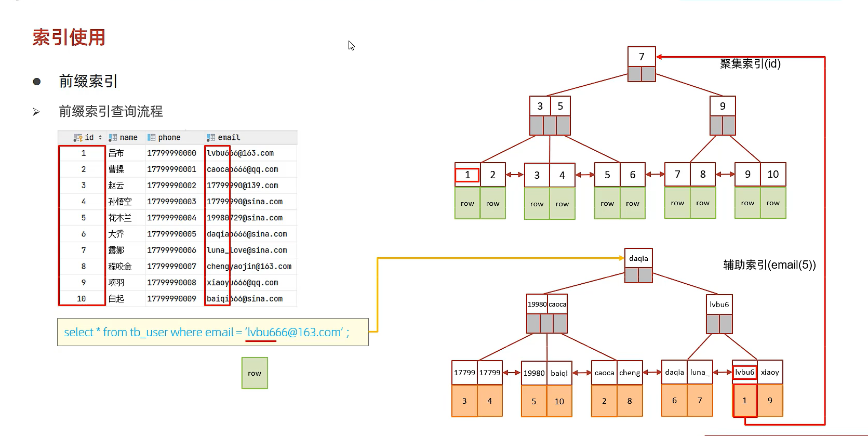The width and height of the screenshot is (868, 436).
Task: Click internal node 5 in the clustered index
Action: pyautogui.click(x=560, y=106)
